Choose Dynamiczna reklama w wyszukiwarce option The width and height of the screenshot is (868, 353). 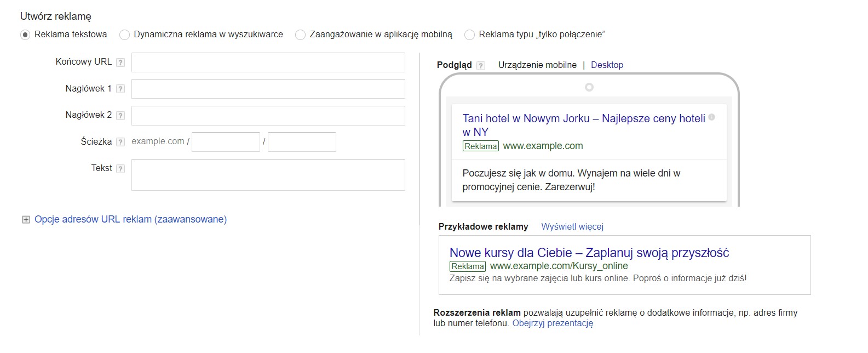[x=125, y=35]
